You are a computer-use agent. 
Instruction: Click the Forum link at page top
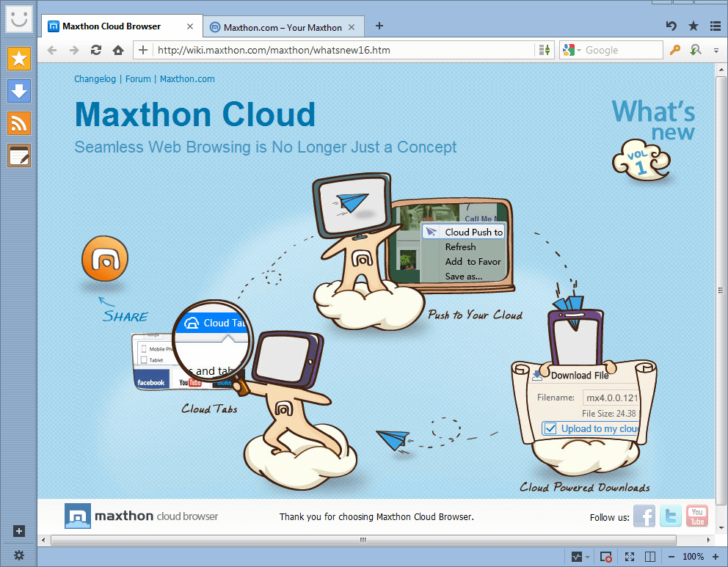(x=138, y=79)
